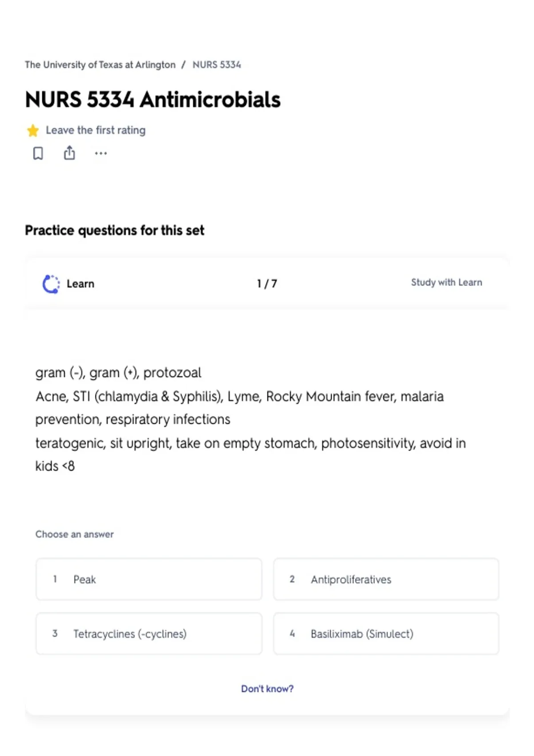
Task: Click the Don't know? link
Action: click(267, 689)
